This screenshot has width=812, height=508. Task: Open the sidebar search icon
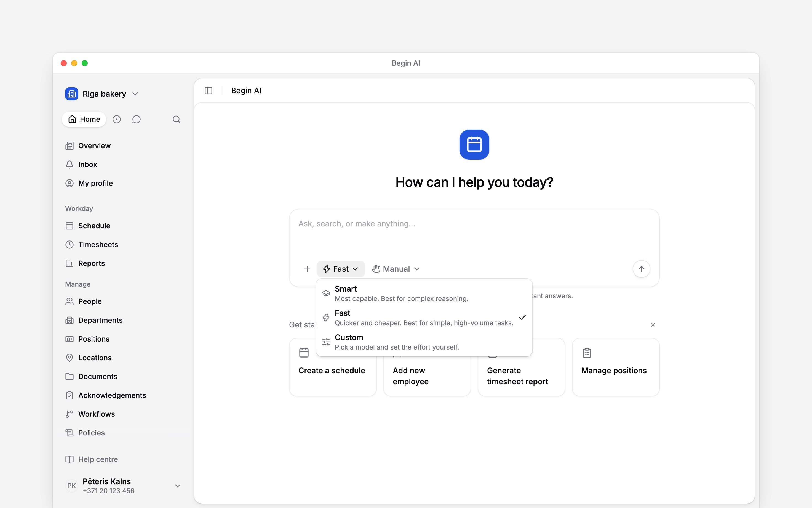(177, 119)
